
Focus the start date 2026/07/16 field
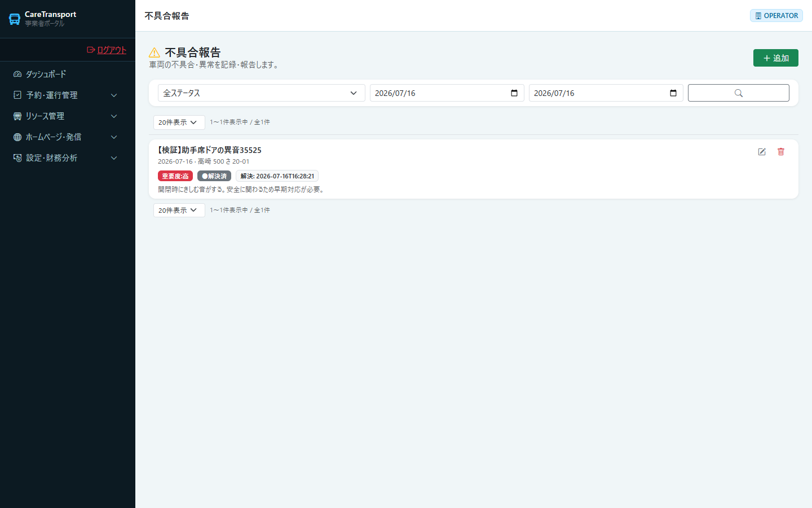tap(447, 93)
